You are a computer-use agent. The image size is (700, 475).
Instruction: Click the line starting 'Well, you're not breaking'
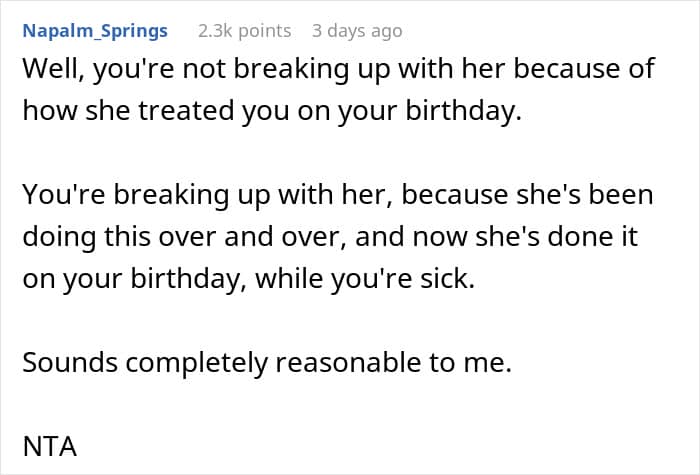pyautogui.click(x=338, y=70)
